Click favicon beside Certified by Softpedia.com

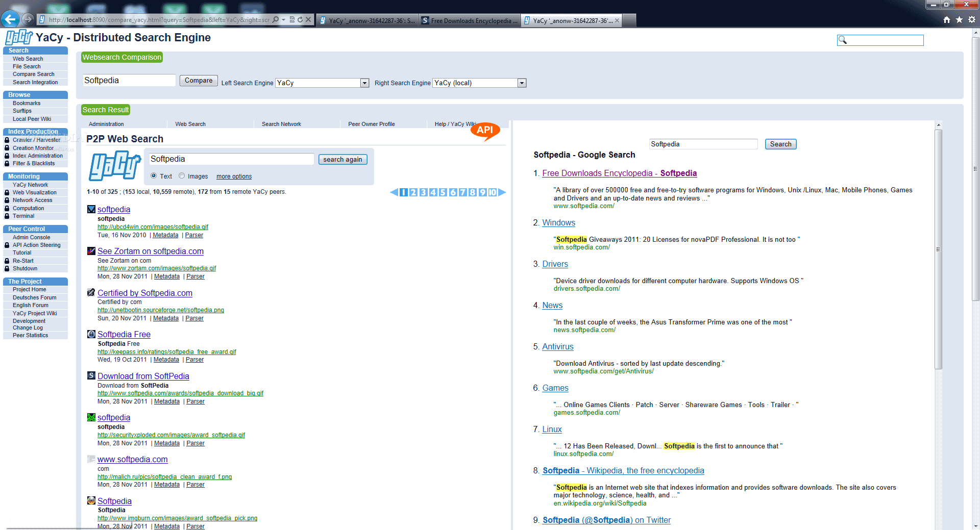91,292
